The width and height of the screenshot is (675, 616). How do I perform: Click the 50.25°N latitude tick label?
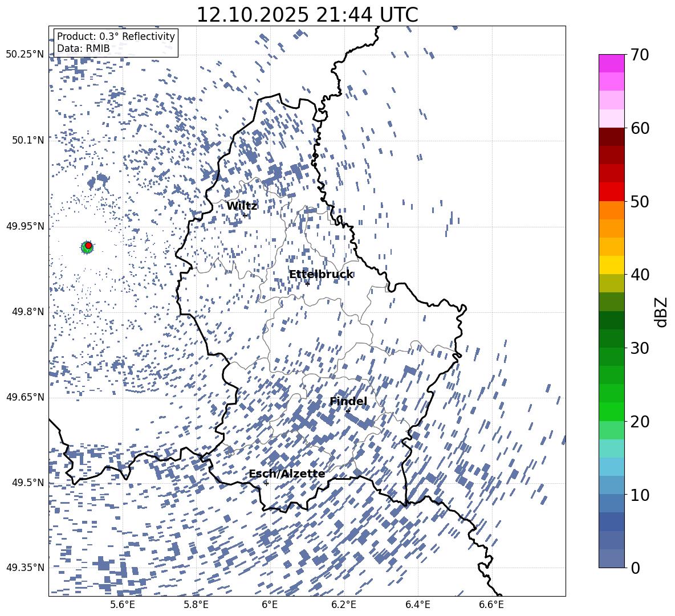(x=25, y=55)
